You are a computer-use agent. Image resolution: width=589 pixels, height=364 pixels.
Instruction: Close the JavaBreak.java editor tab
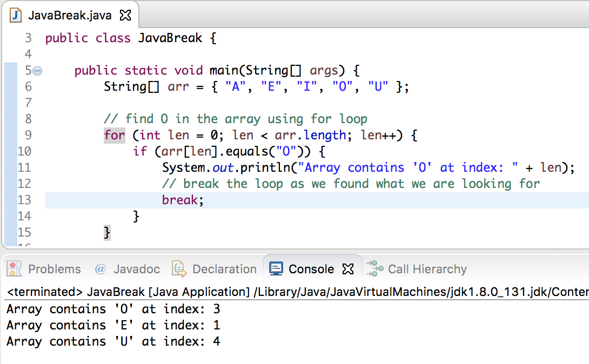tap(125, 16)
